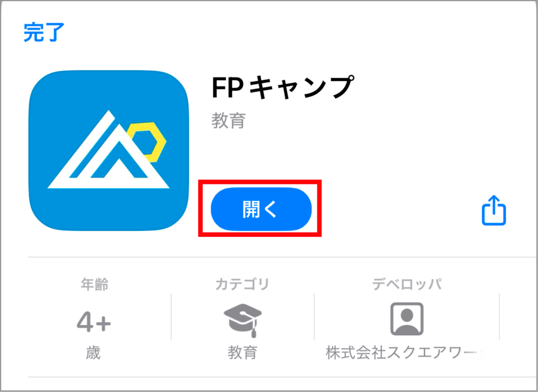Screen dimensions: 538x392
Task: Tap the FP キャンプ app title
Action: click(283, 88)
